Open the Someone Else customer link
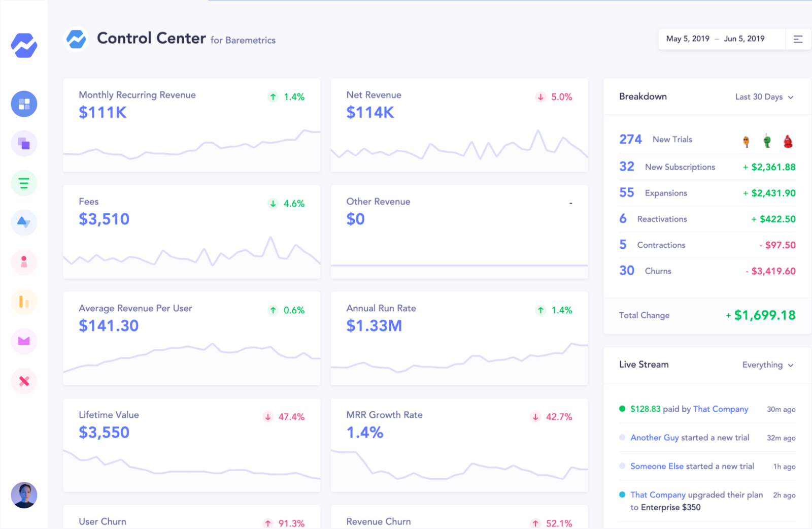Viewport: 812px width, 529px height. pos(657,466)
